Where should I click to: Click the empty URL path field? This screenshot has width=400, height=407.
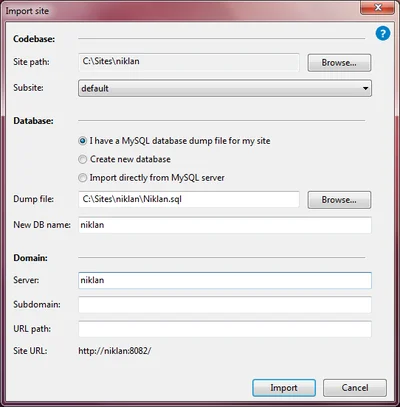(225, 329)
